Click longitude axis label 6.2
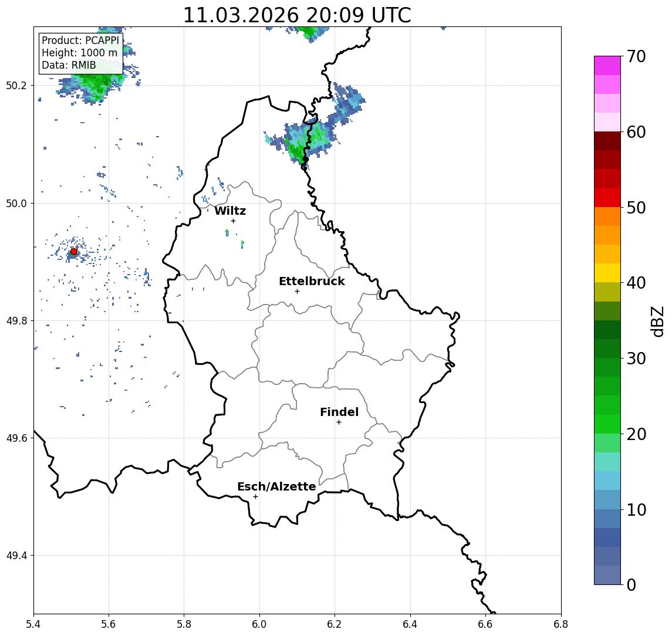The height and width of the screenshot is (636, 672). pyautogui.click(x=335, y=624)
